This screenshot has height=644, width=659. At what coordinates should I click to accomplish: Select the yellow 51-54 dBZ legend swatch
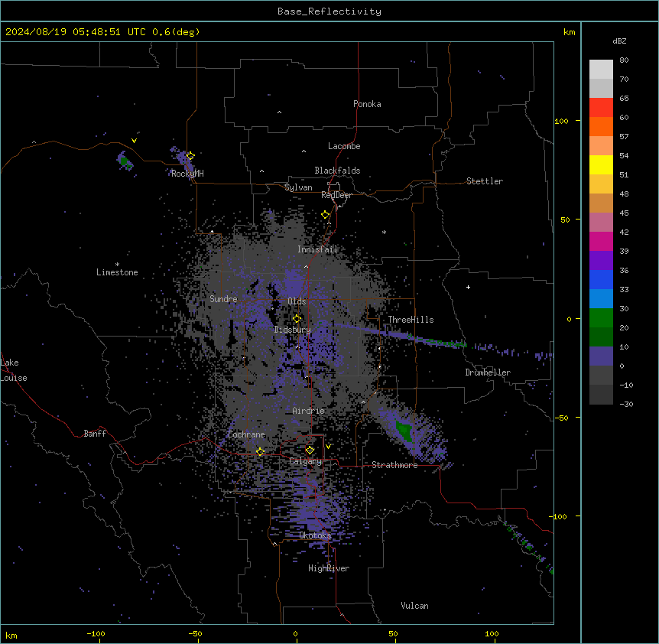[x=601, y=164]
